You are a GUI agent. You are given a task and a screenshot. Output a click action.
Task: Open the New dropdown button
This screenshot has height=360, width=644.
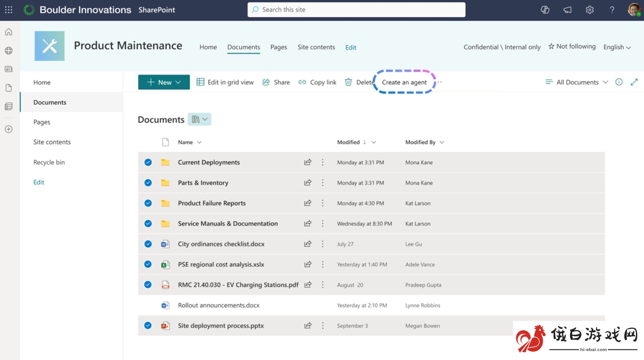click(164, 82)
